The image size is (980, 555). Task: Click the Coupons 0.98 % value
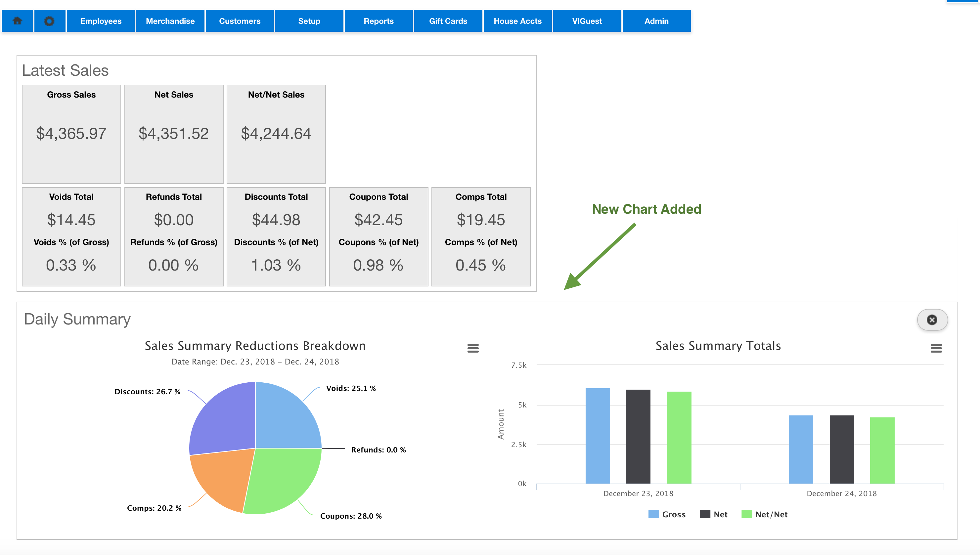tap(379, 265)
